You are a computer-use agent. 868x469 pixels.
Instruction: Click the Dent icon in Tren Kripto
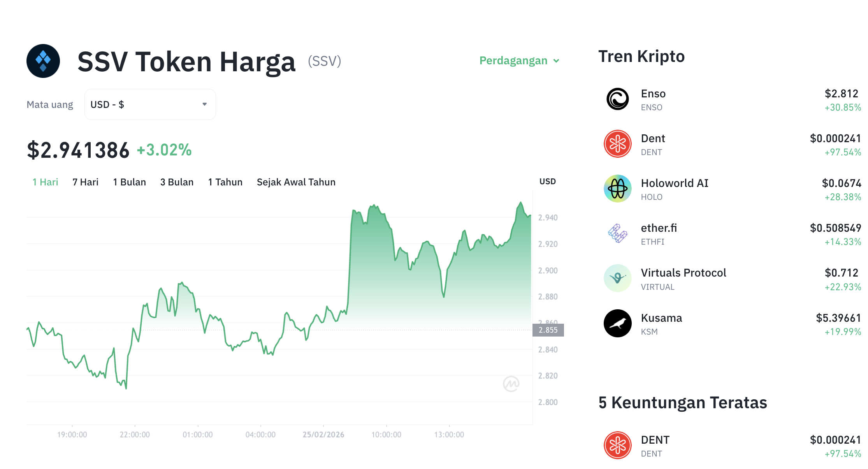coord(617,144)
